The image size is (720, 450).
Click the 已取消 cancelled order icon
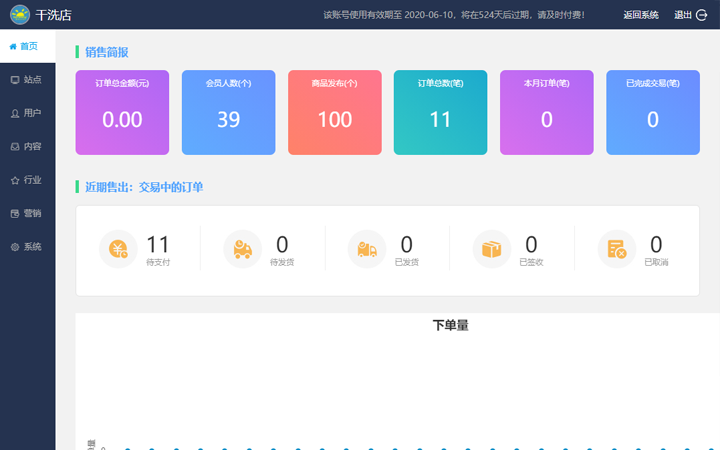point(616,249)
